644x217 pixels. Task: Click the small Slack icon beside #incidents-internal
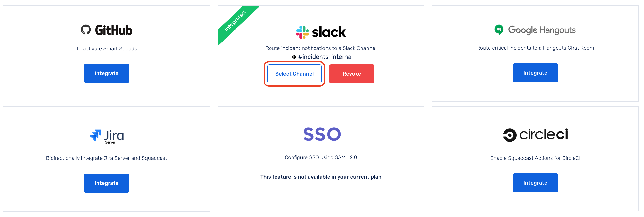293,57
